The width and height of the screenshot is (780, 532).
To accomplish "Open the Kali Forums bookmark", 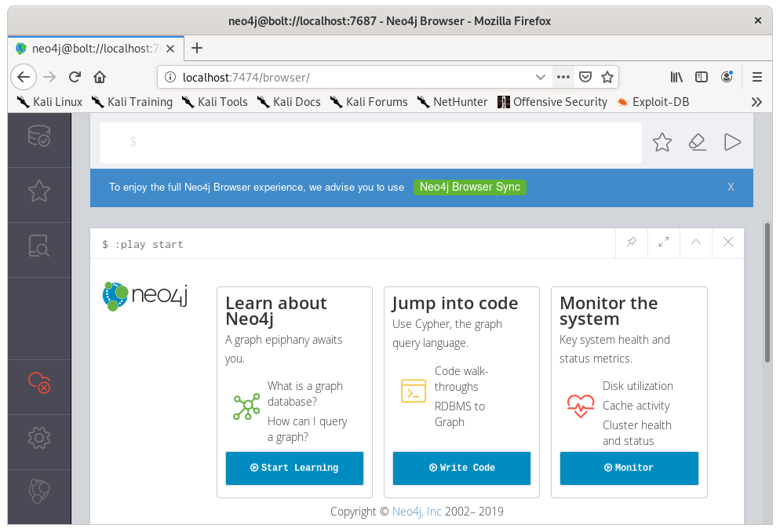I will click(x=369, y=102).
